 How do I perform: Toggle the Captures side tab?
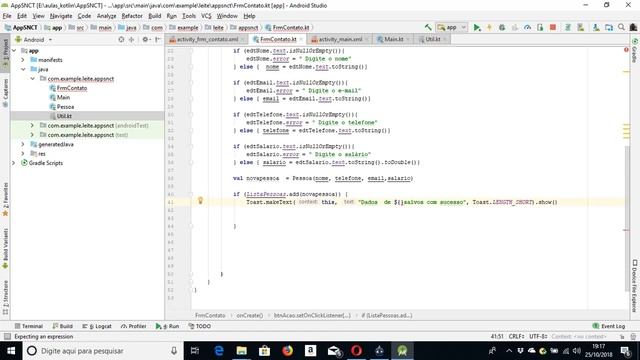[5, 93]
